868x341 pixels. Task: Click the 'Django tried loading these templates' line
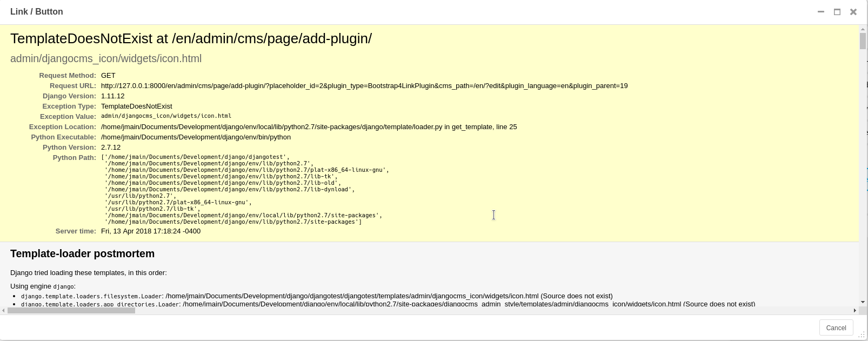[x=89, y=272]
